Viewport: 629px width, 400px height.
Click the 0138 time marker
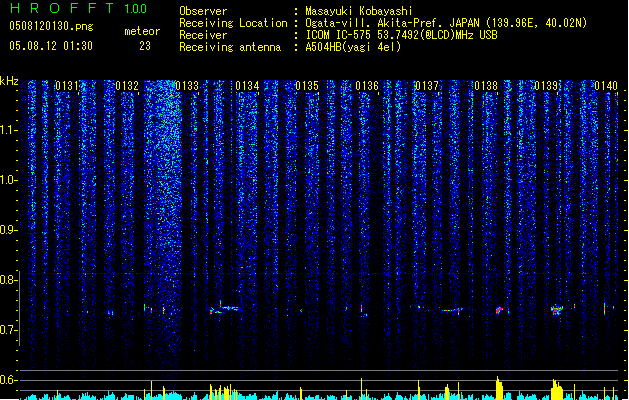[x=486, y=86]
